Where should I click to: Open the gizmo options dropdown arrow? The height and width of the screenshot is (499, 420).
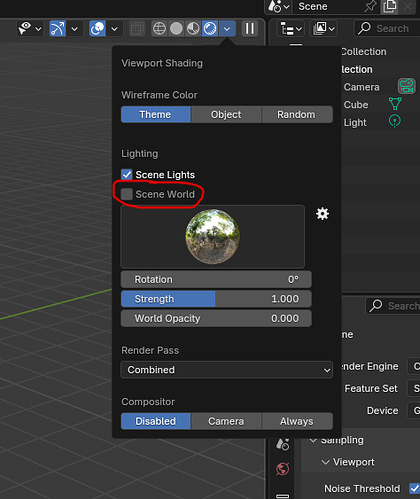(x=75, y=29)
